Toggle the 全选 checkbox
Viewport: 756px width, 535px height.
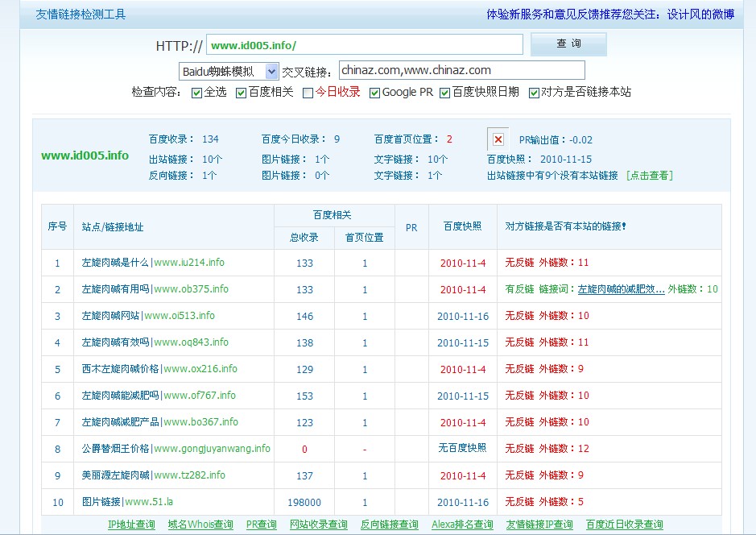[x=197, y=93]
